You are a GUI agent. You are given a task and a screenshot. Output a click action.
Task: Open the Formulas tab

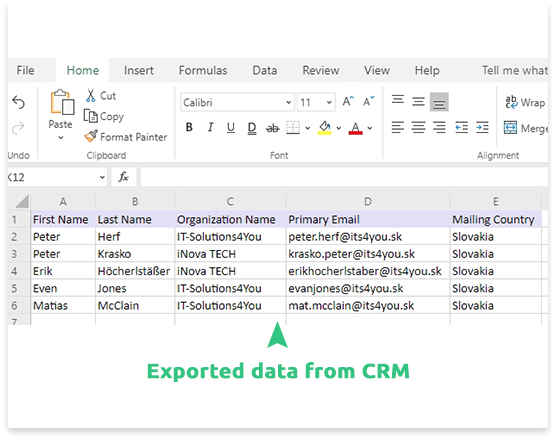(x=203, y=70)
